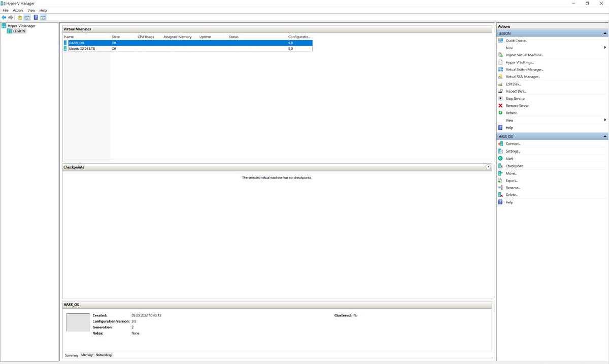Select the Ubuntu 22.04 LTS virtual machine row
609x364 pixels.
pyautogui.click(x=188, y=49)
